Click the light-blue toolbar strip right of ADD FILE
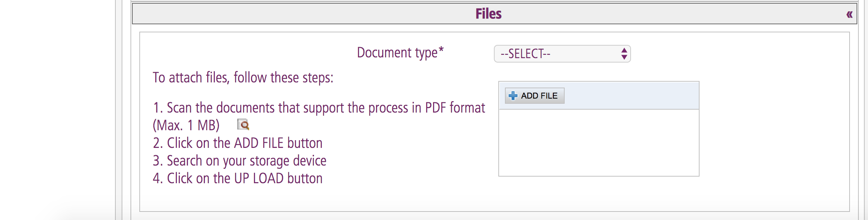Screen dimensions: 868x220 click(x=631, y=96)
